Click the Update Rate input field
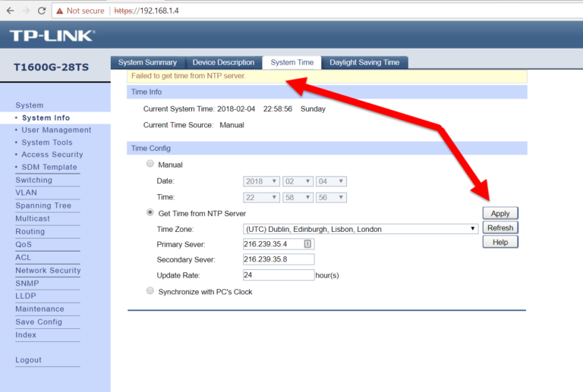The height and width of the screenshot is (392, 583). pyautogui.click(x=279, y=274)
